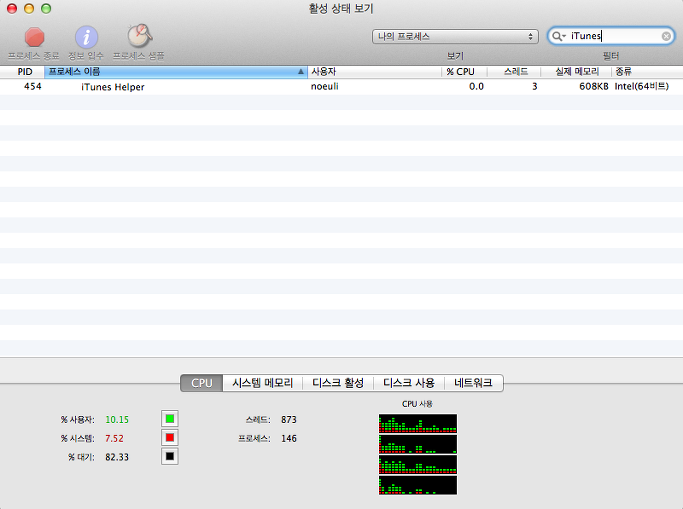Sort by the 실제 메모리 column header
The width and height of the screenshot is (683, 509).
(x=576, y=72)
